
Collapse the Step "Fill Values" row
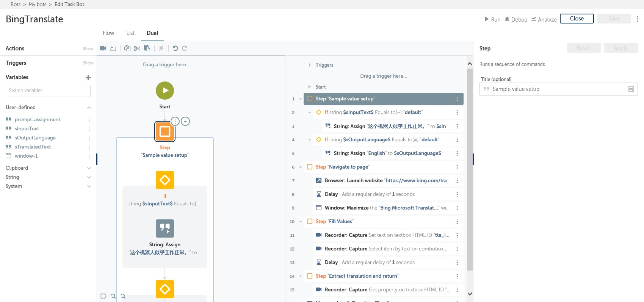coord(301,222)
